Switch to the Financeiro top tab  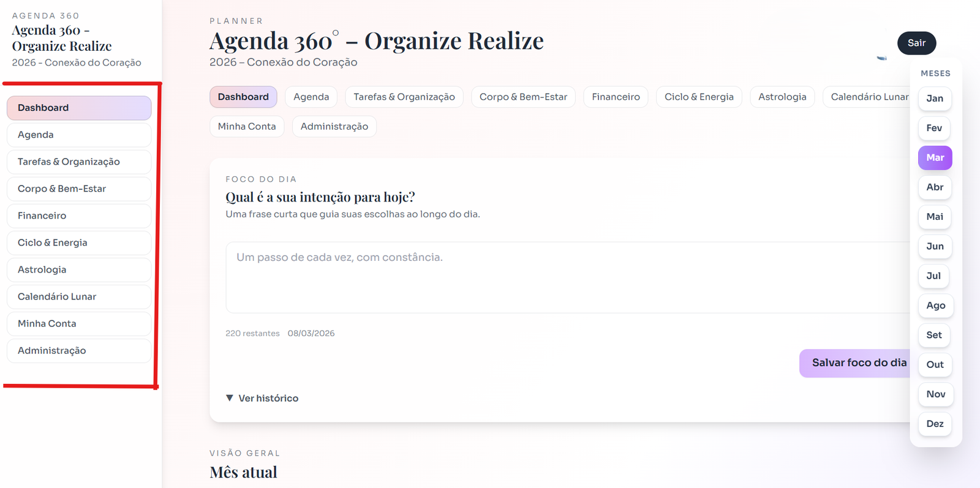pyautogui.click(x=616, y=97)
